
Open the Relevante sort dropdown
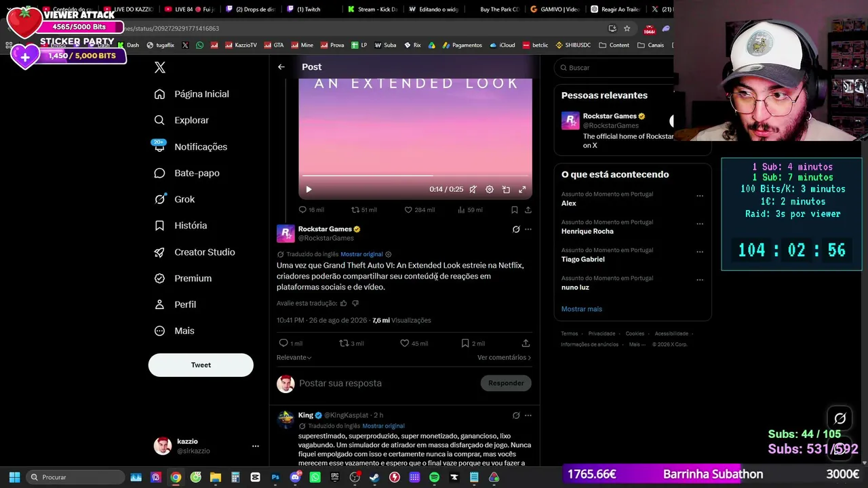tap(294, 357)
